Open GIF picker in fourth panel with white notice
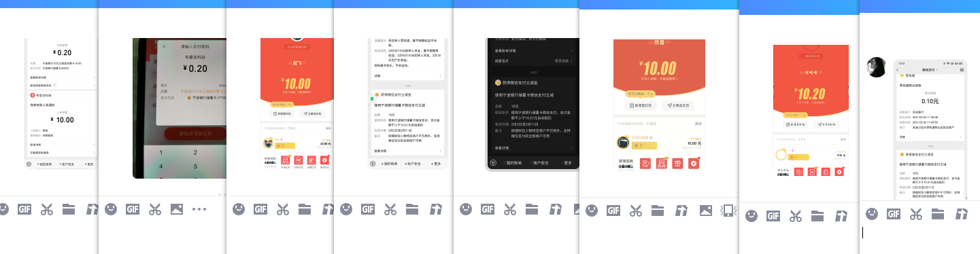The height and width of the screenshot is (254, 980). [x=369, y=209]
